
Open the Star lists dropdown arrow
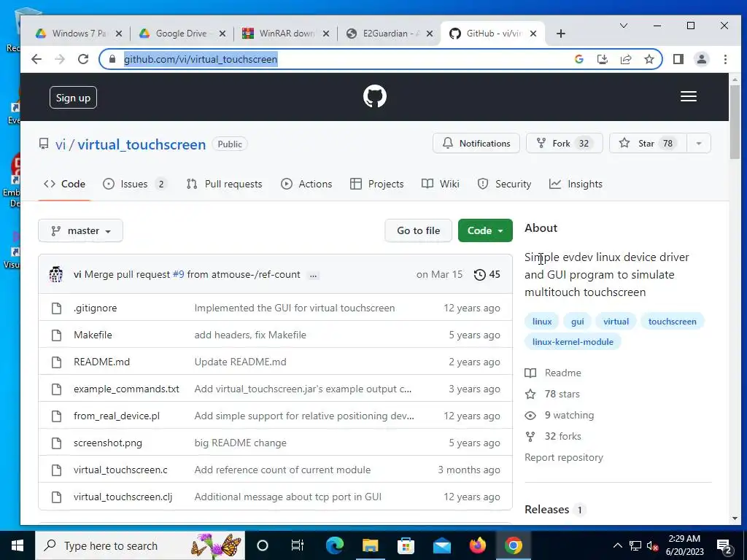(x=698, y=144)
